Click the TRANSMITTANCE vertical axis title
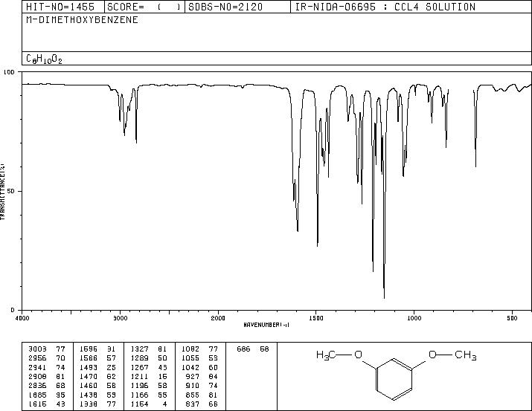532x411 pixels. tap(2, 192)
